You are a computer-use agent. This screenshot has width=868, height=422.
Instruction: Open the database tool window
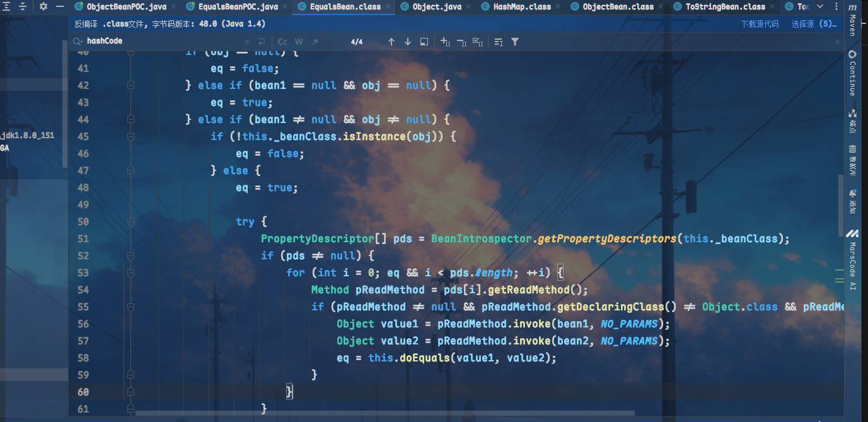(852, 160)
